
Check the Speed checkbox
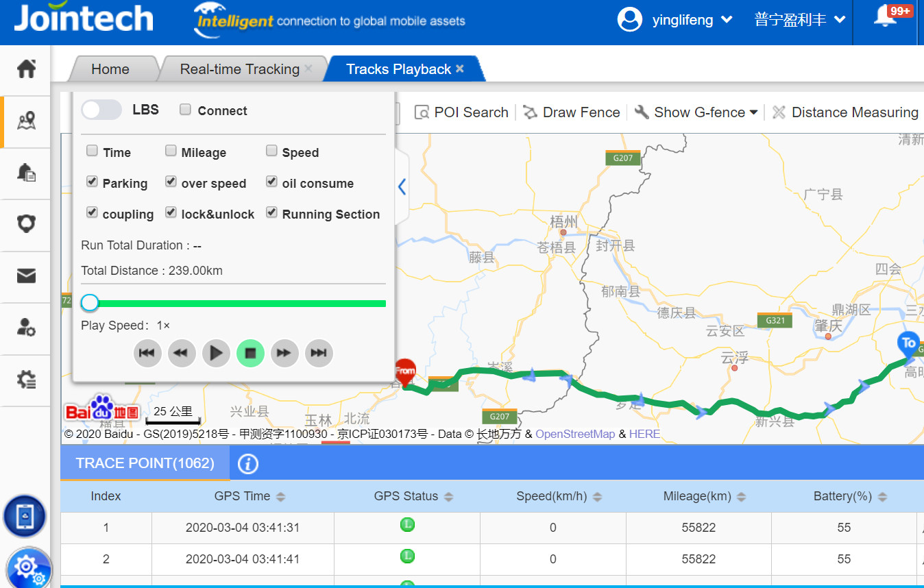pos(271,151)
